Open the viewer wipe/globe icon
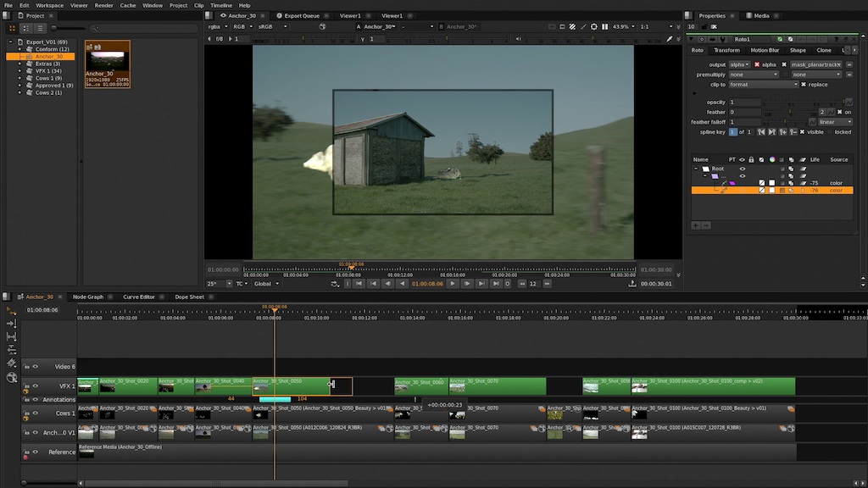 pyautogui.click(x=322, y=26)
